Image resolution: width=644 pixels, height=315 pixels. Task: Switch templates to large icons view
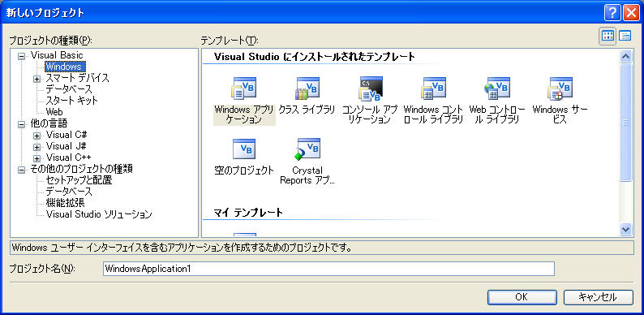tap(608, 36)
